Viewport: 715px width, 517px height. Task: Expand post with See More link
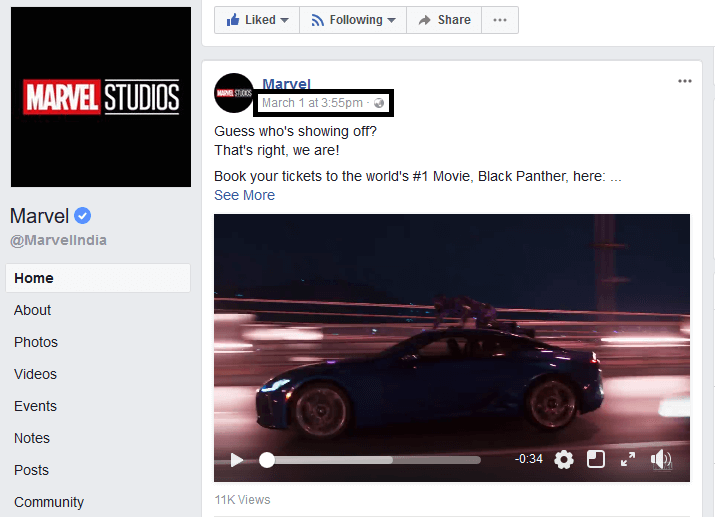coord(244,195)
